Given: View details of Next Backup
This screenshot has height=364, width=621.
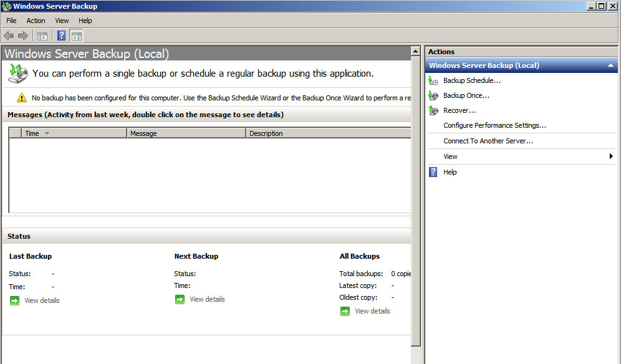Looking at the screenshot, I should pos(207,299).
